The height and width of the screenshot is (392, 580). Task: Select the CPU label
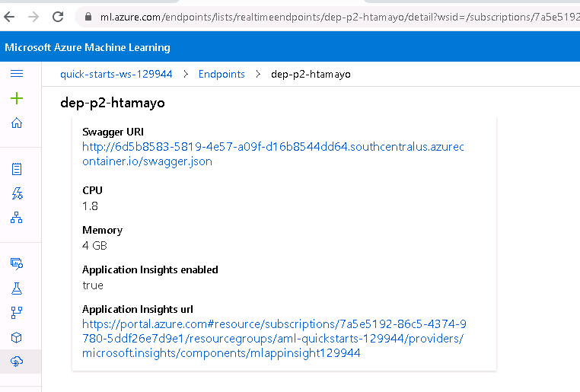pos(92,190)
